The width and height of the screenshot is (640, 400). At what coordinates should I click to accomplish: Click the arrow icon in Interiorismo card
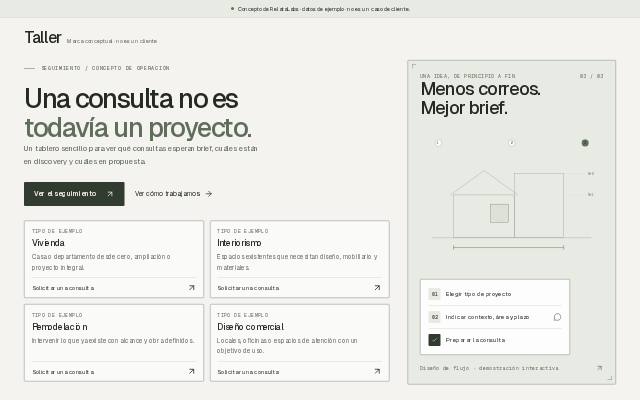(x=377, y=288)
